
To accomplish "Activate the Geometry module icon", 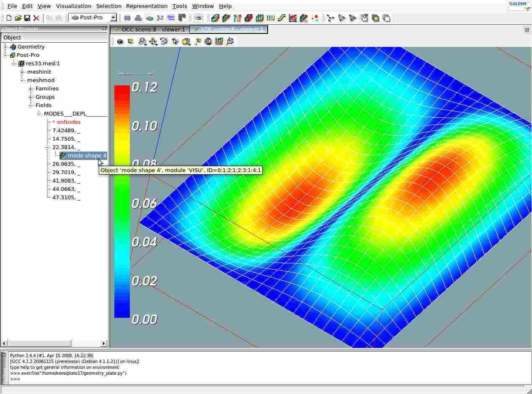I will 127,18.
